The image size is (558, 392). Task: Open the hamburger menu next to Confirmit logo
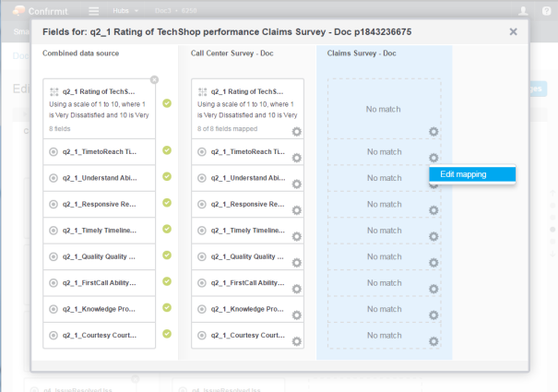pyautogui.click(x=94, y=11)
